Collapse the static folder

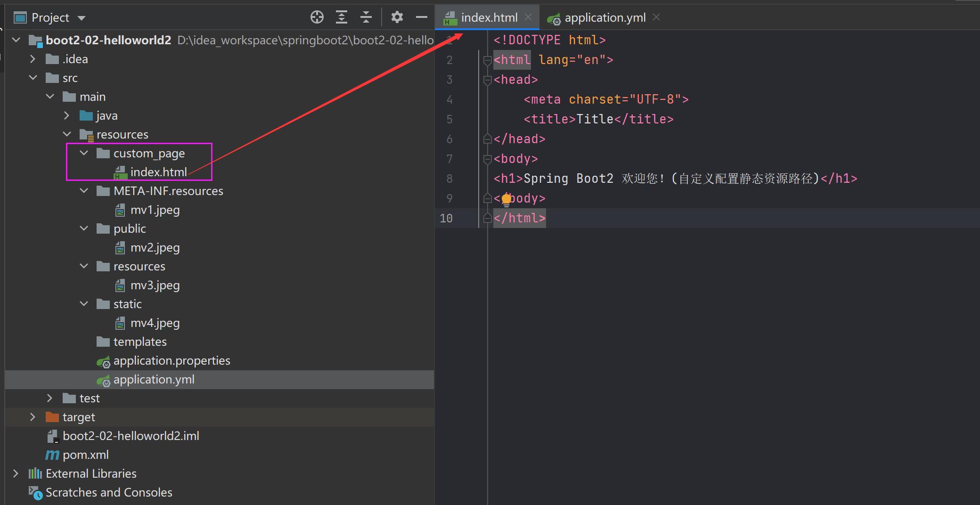click(x=84, y=304)
